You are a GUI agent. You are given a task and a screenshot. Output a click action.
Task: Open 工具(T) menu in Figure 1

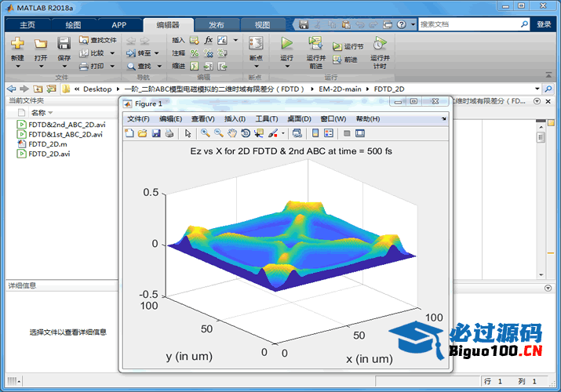pos(267,118)
